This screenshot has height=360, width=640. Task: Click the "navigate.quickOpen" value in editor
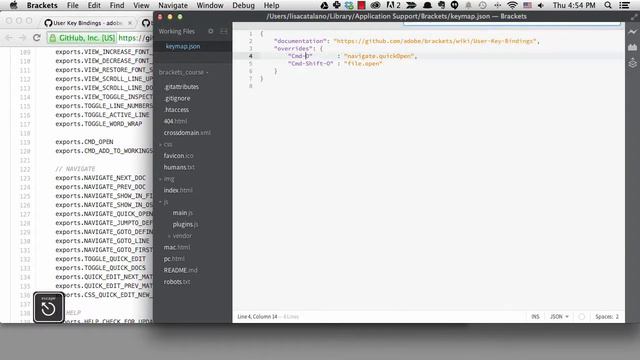(379, 56)
